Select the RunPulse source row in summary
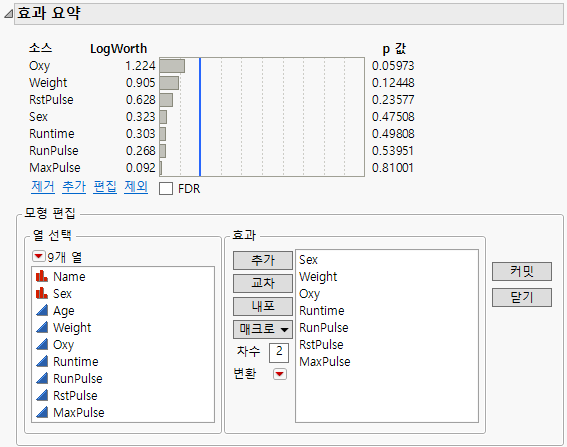The width and height of the screenshot is (567, 447). [54, 151]
